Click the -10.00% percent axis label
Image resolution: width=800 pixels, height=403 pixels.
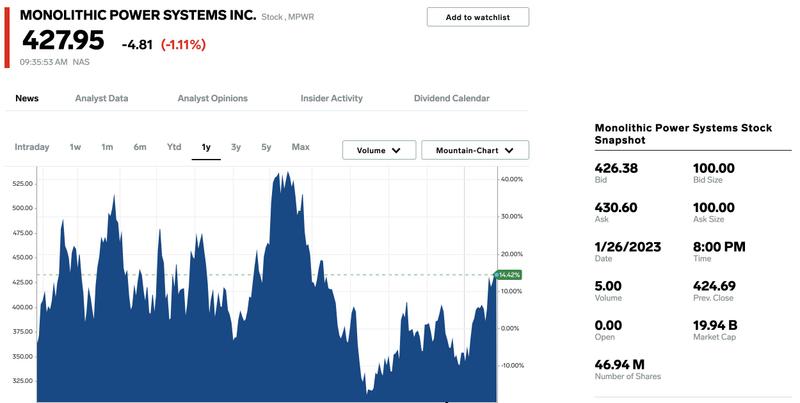[x=512, y=365]
